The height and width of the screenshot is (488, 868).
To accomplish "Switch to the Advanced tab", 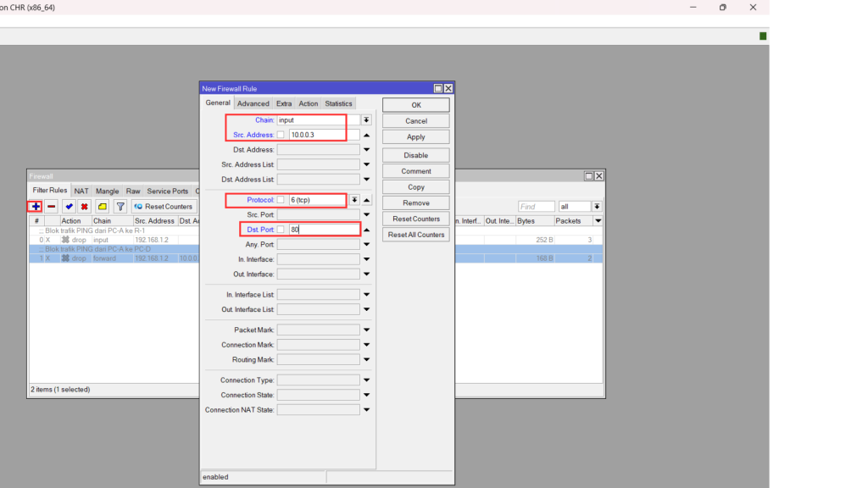I will point(253,103).
